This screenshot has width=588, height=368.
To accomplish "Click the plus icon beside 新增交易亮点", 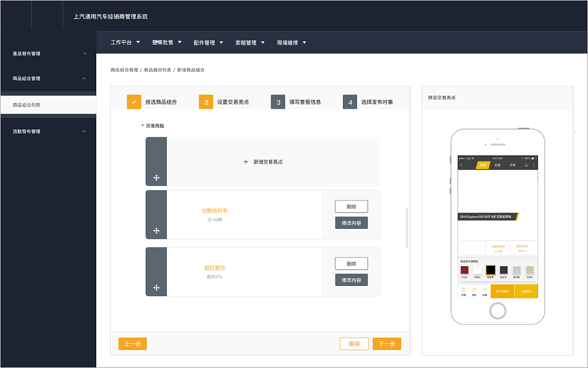I will [x=246, y=161].
